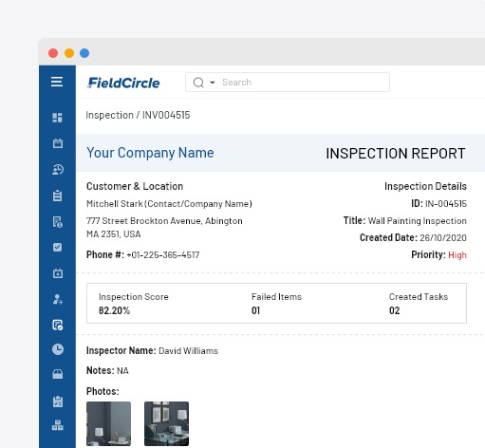Click the Inspection Score value 82.20%

pyautogui.click(x=114, y=310)
